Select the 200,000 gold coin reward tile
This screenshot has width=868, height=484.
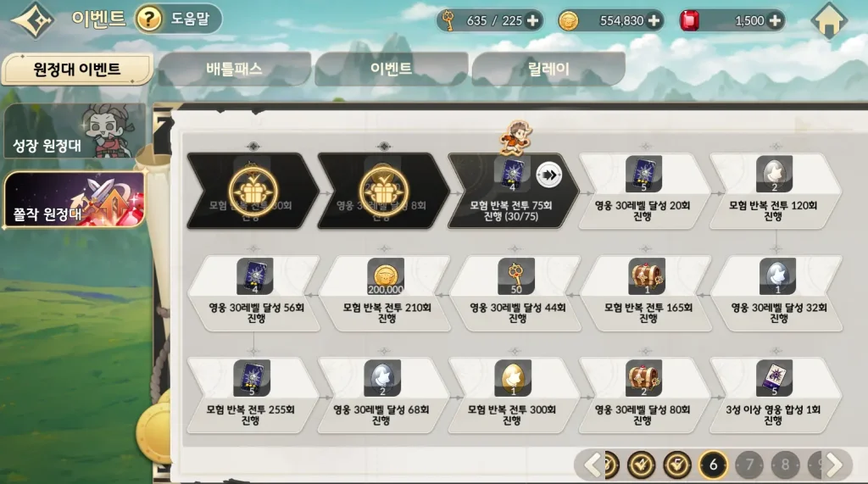[x=386, y=276]
